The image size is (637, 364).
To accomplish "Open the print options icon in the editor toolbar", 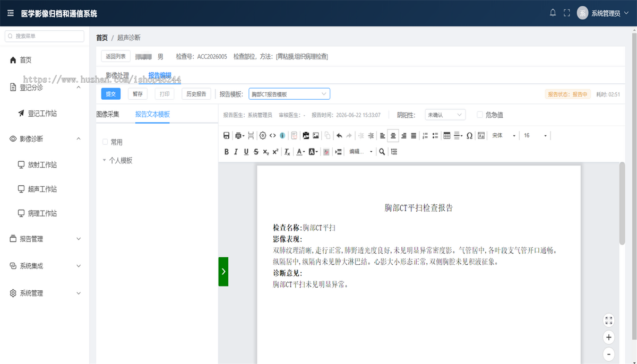I will click(x=239, y=136).
